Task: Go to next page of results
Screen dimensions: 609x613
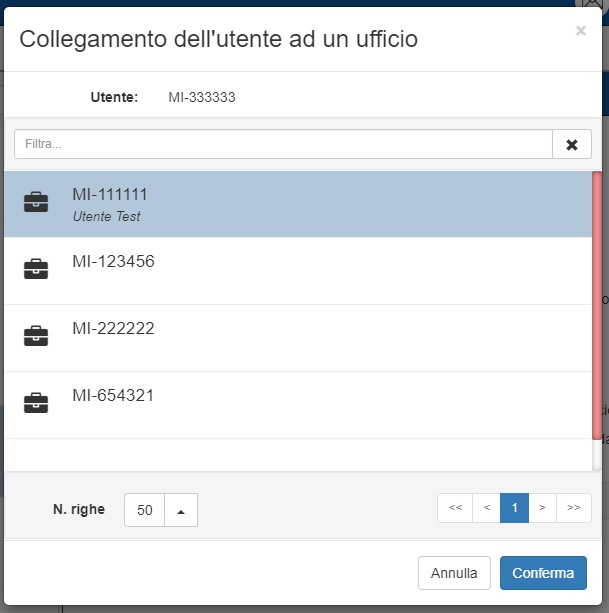Action: pyautogui.click(x=542, y=508)
